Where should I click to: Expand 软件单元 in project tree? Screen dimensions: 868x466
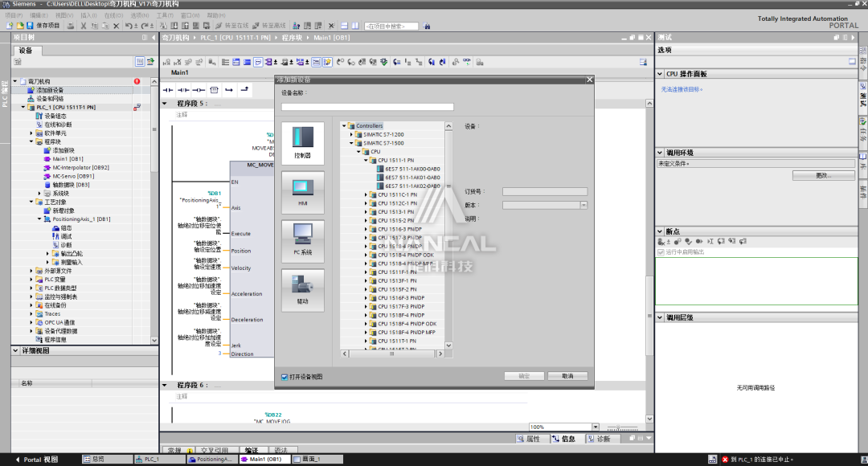31,133
